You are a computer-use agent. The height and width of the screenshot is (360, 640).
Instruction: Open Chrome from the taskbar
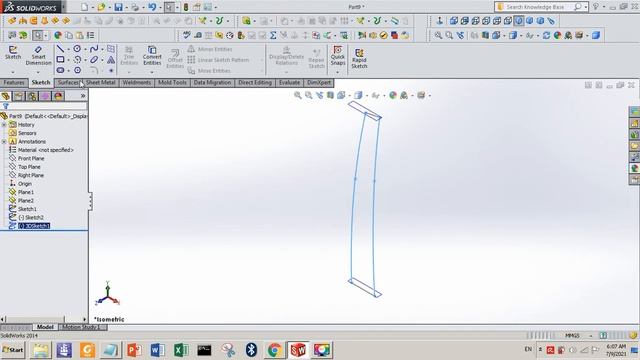[x=275, y=350]
